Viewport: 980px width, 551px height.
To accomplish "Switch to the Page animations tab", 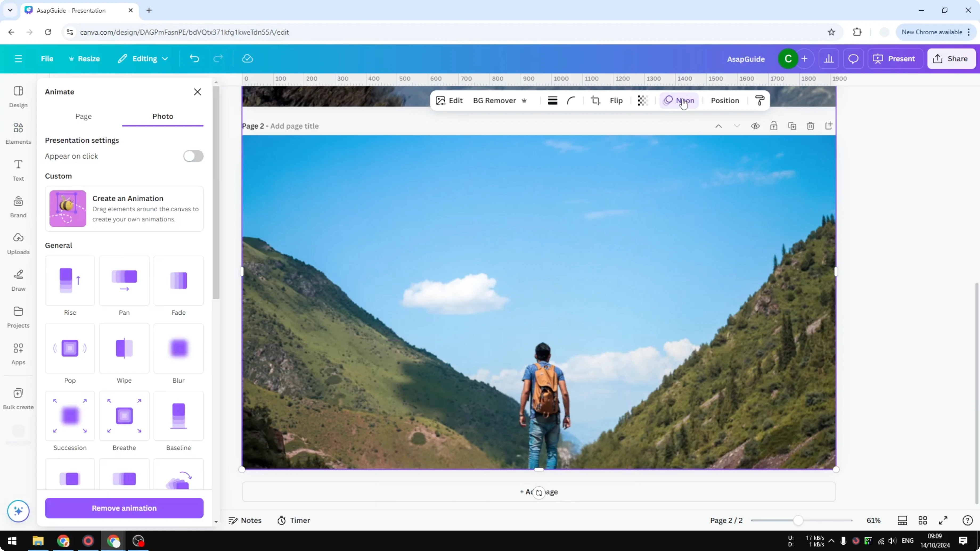I will tap(83, 116).
